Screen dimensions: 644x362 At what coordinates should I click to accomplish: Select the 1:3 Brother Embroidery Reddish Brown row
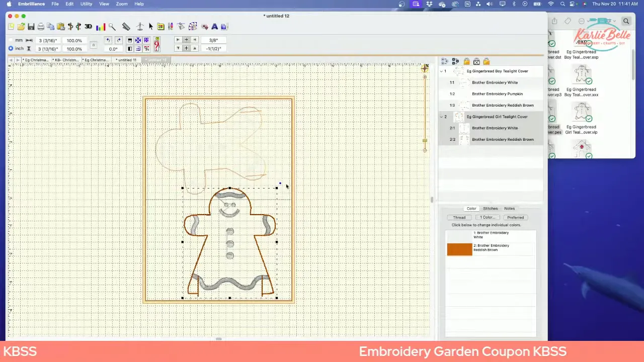coord(491,106)
